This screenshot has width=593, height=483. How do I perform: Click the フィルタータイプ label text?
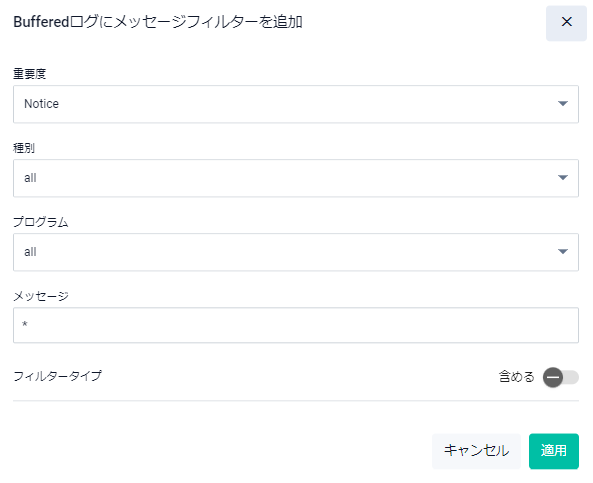tap(57, 376)
